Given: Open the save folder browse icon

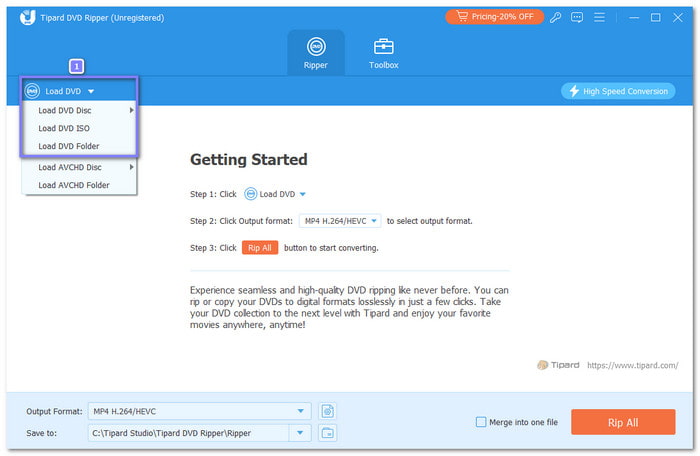Looking at the screenshot, I should click(x=327, y=432).
